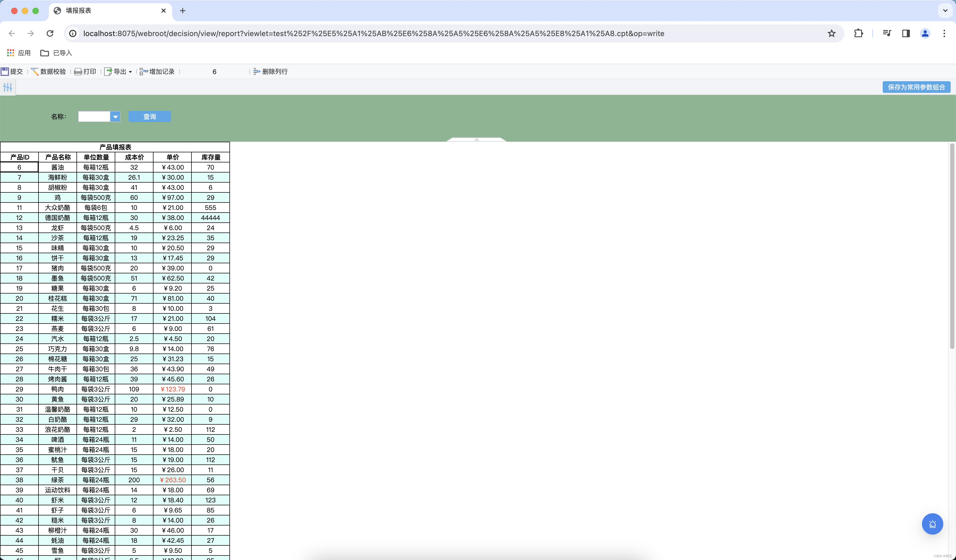The image size is (956, 560).
Task: Click 增加记录 to add a record
Action: tap(157, 71)
